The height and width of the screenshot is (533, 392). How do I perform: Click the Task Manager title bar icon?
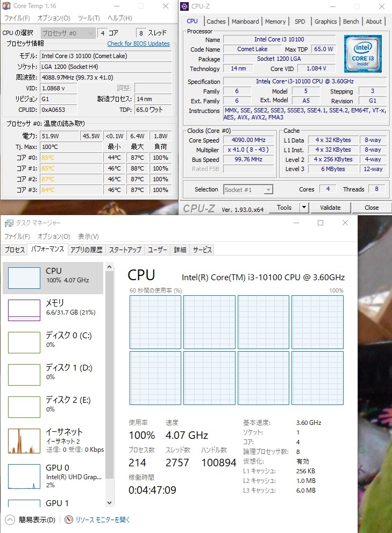(9, 223)
